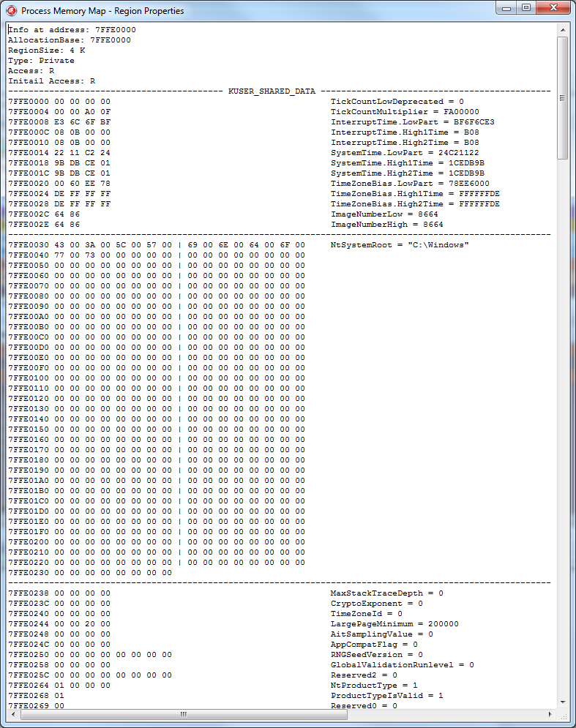
Task: Click address 7FFE0040 hex row
Action: click(157, 255)
